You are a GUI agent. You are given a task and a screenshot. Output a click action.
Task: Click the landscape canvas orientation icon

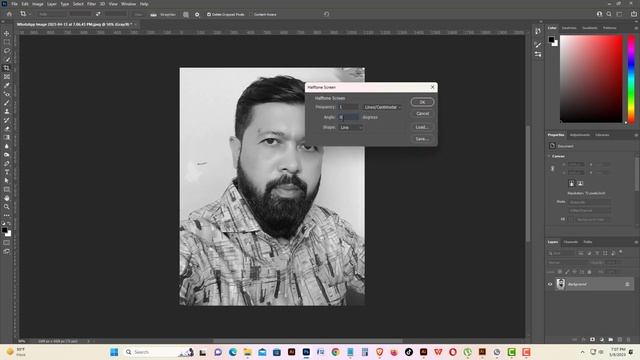[580, 183]
